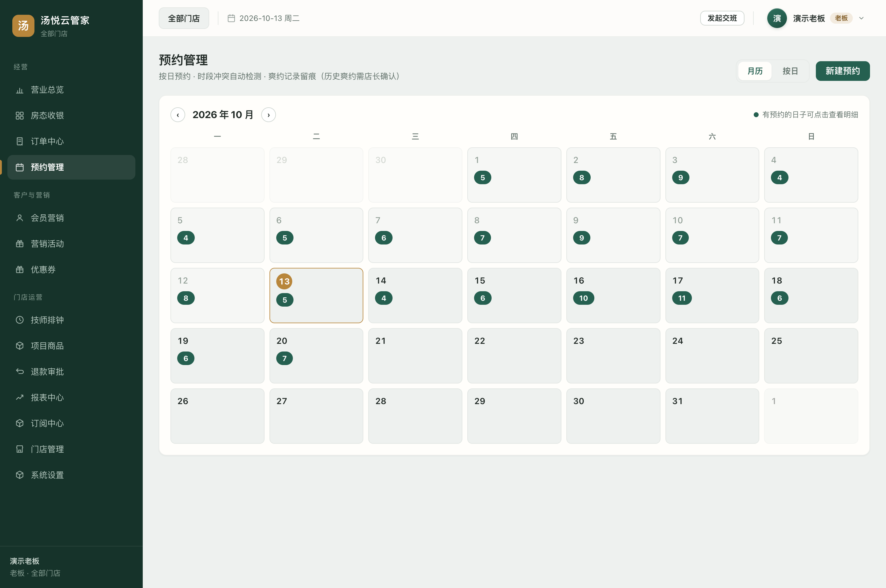Go to next month arrow
Image resolution: width=886 pixels, height=588 pixels.
[269, 115]
